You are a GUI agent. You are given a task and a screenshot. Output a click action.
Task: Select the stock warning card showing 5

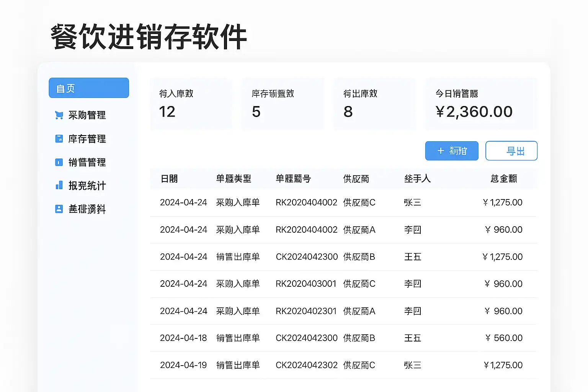pyautogui.click(x=283, y=103)
